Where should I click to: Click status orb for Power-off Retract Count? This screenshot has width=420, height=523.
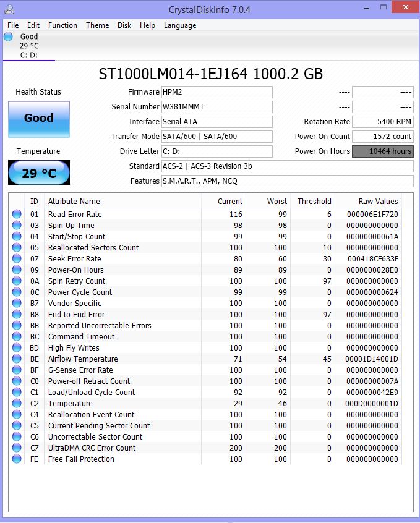[x=17, y=381]
